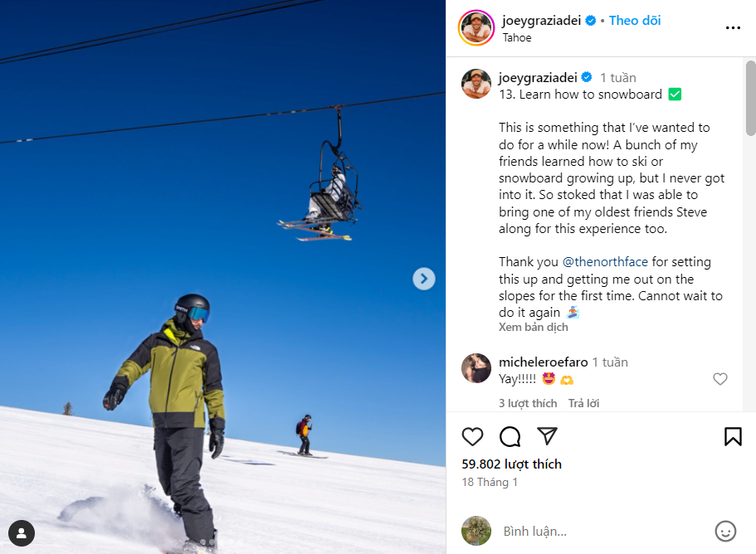The width and height of the screenshot is (756, 554).
Task: Show tagged people in the photo
Action: (x=22, y=532)
